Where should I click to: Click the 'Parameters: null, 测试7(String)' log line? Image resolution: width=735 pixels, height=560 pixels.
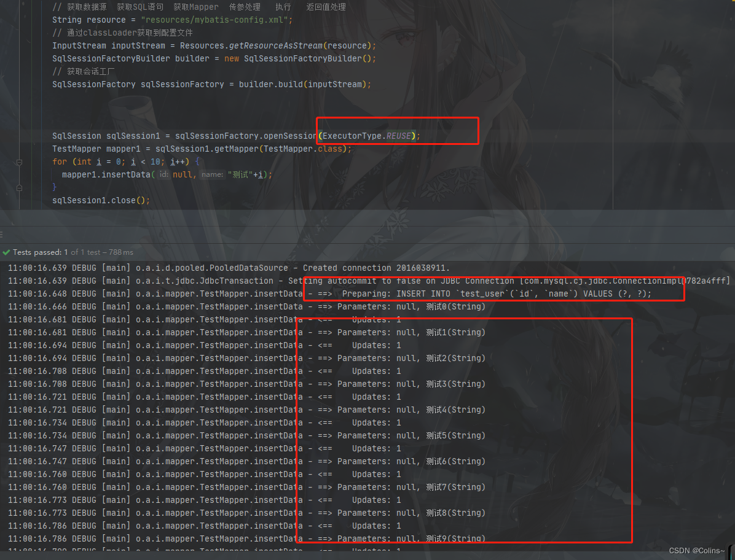point(246,487)
